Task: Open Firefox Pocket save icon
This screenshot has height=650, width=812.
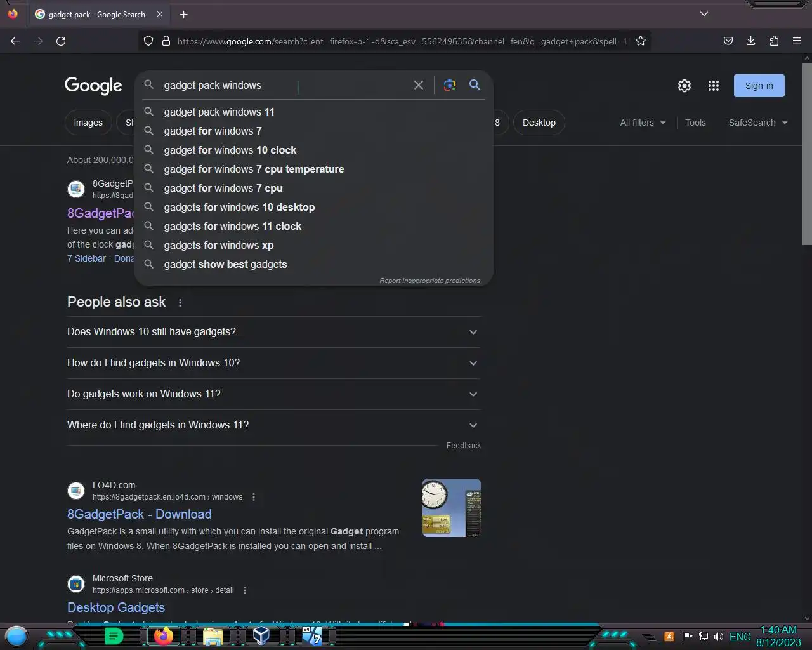Action: [728, 41]
